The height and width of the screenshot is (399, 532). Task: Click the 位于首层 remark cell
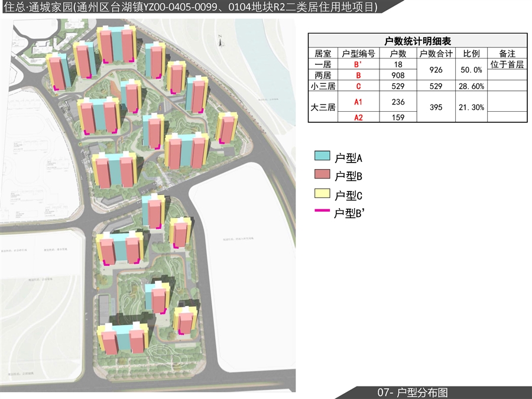[x=507, y=64]
